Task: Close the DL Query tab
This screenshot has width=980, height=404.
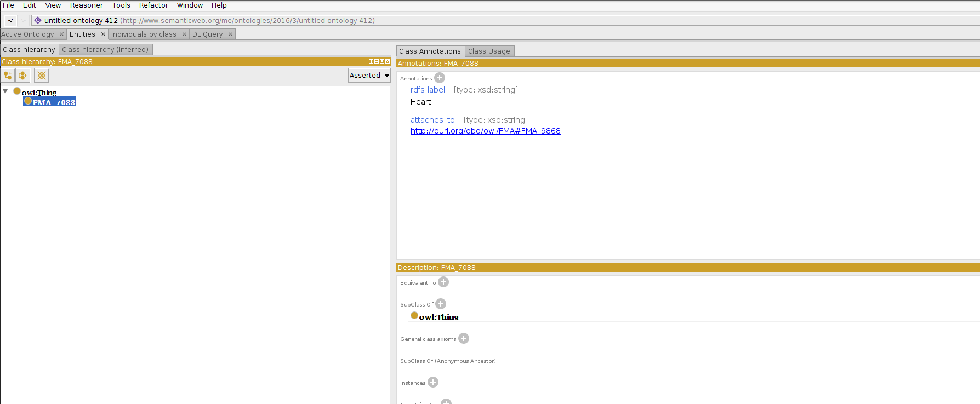Action: click(x=230, y=34)
